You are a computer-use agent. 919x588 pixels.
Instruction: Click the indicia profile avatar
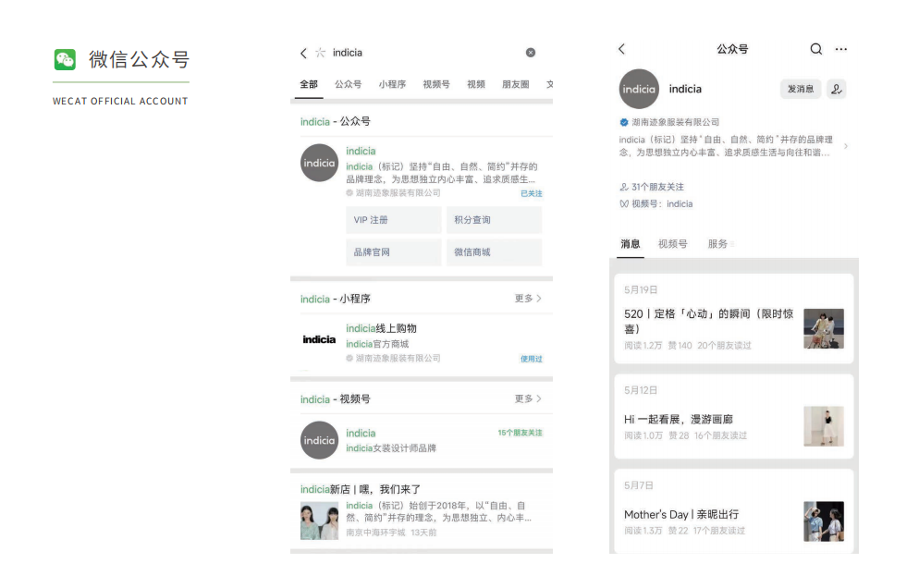pos(639,89)
